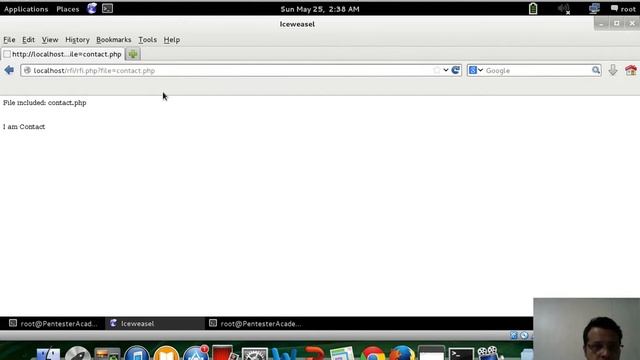This screenshot has height=360, width=640.
Task: Open the Places menu in the top panel
Action: click(68, 9)
